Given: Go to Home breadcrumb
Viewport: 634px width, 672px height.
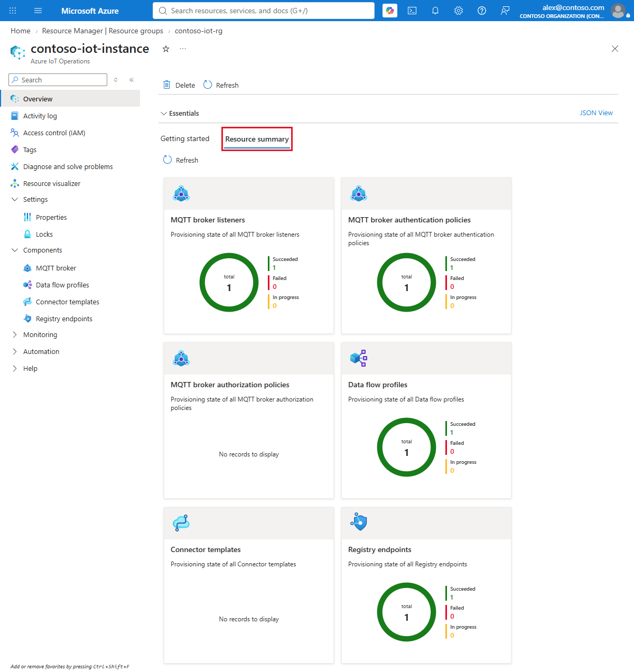Looking at the screenshot, I should click(21, 31).
